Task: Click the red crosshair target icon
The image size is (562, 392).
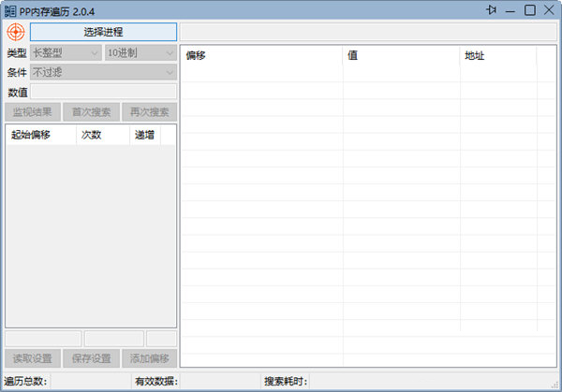Action: (16, 32)
